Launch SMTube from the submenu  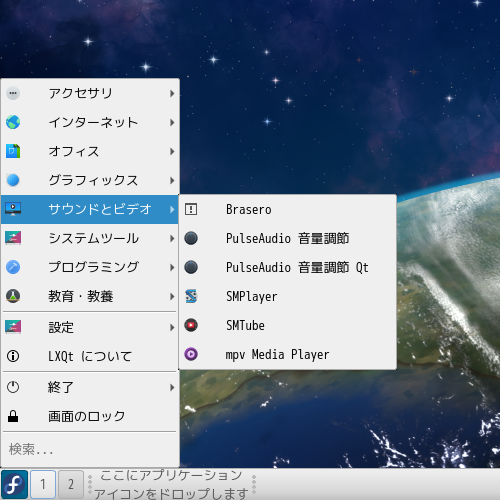point(288,325)
